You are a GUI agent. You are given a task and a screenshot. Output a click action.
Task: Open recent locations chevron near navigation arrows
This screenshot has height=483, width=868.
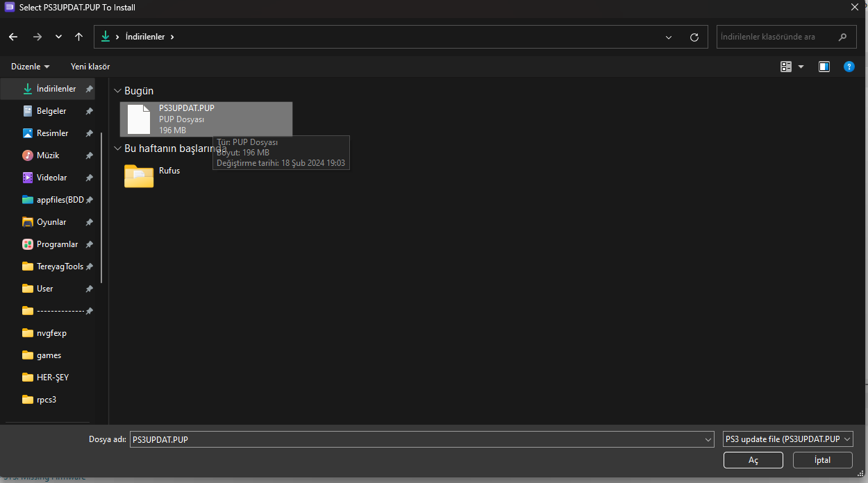(x=58, y=37)
